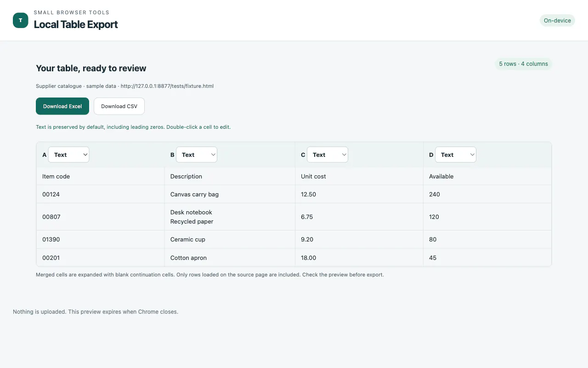Image resolution: width=588 pixels, height=368 pixels.
Task: Pick the available quantity 120 cell
Action: (x=487, y=217)
